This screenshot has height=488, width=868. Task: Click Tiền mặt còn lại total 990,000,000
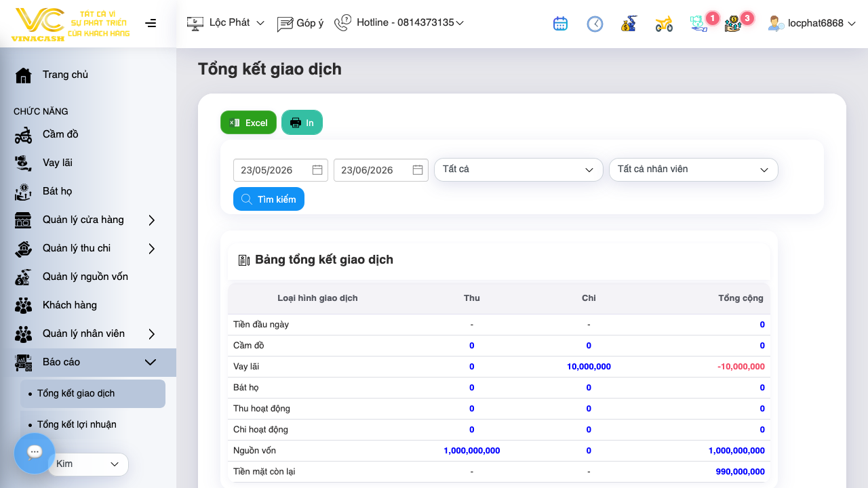pos(740,472)
